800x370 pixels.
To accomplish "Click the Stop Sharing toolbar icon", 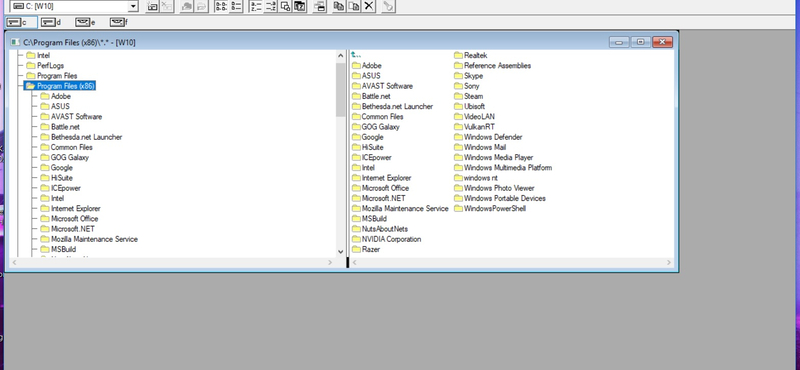I will pos(202,6).
